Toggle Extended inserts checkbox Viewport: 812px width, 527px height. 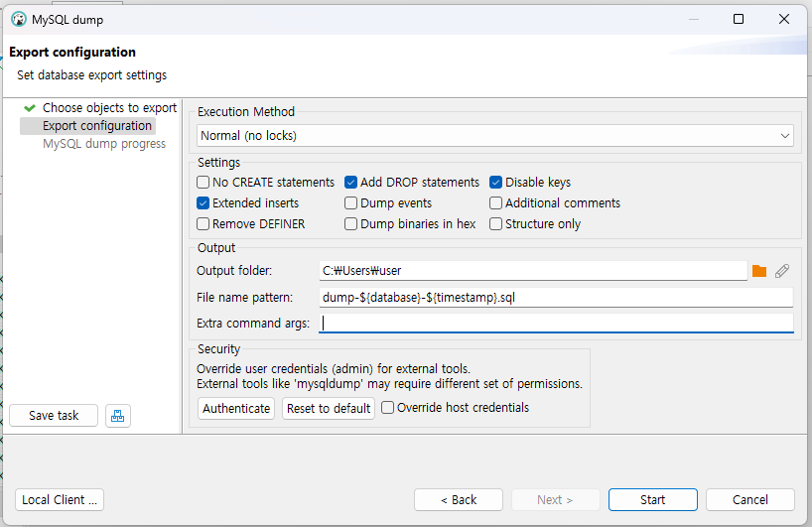203,202
